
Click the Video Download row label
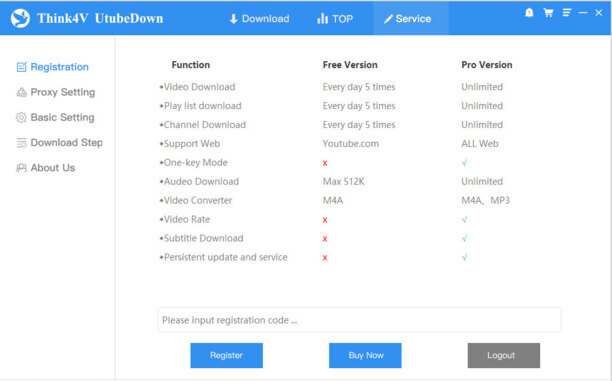(x=197, y=87)
